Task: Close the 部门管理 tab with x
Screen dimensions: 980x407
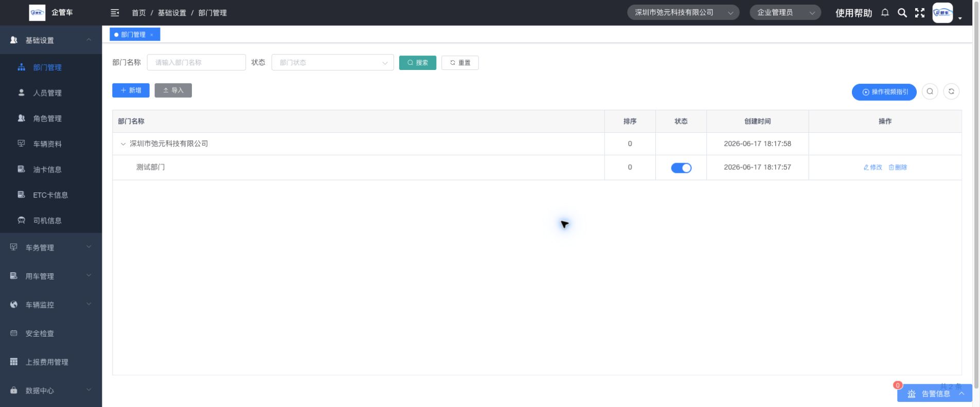Action: (152, 35)
